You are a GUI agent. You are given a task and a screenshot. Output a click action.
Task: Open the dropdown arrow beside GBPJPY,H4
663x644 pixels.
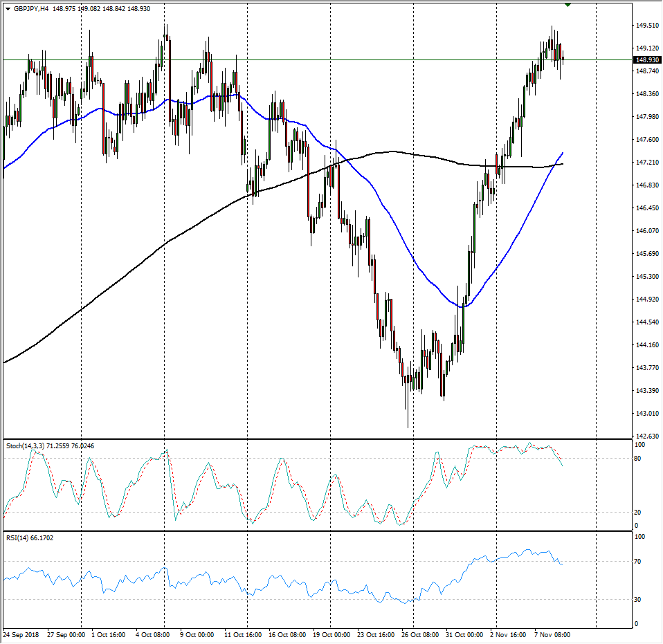8,8
